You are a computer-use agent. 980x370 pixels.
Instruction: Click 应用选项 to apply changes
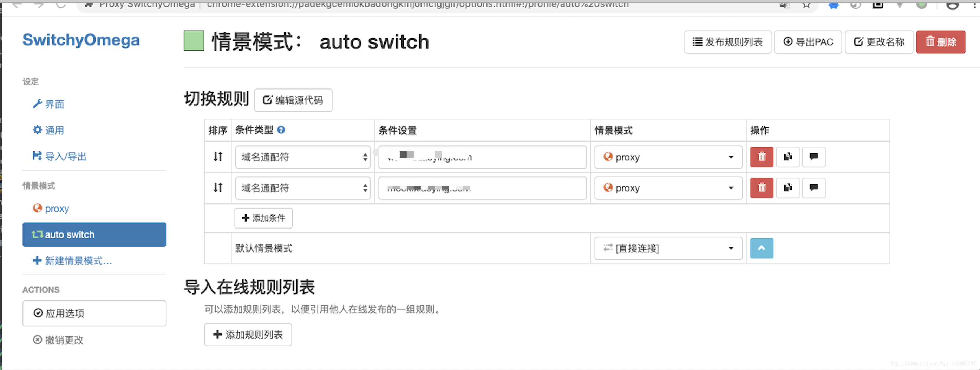[x=94, y=313]
